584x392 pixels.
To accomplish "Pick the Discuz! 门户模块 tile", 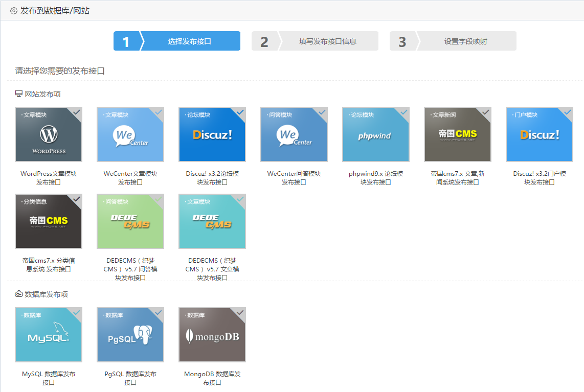I will tap(540, 134).
